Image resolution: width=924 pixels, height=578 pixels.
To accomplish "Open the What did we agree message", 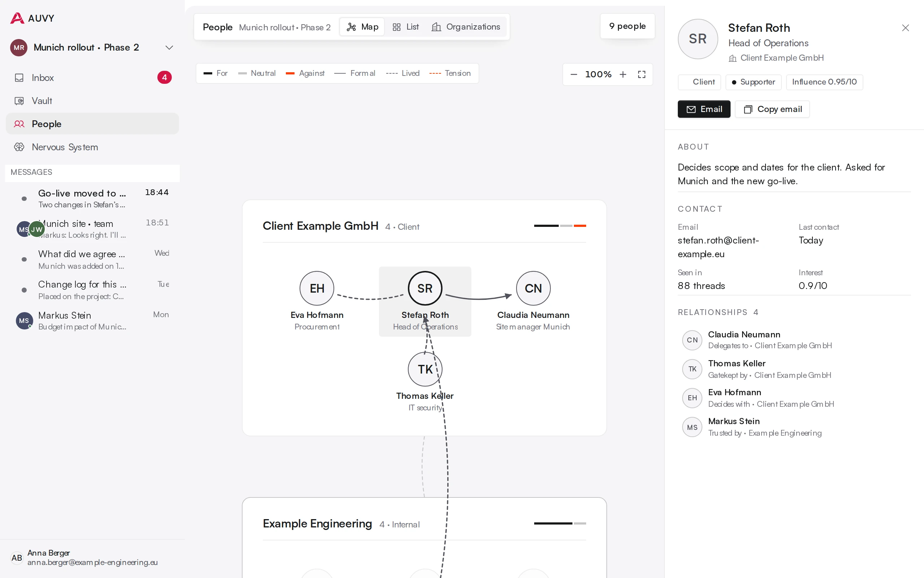I will [x=92, y=260].
